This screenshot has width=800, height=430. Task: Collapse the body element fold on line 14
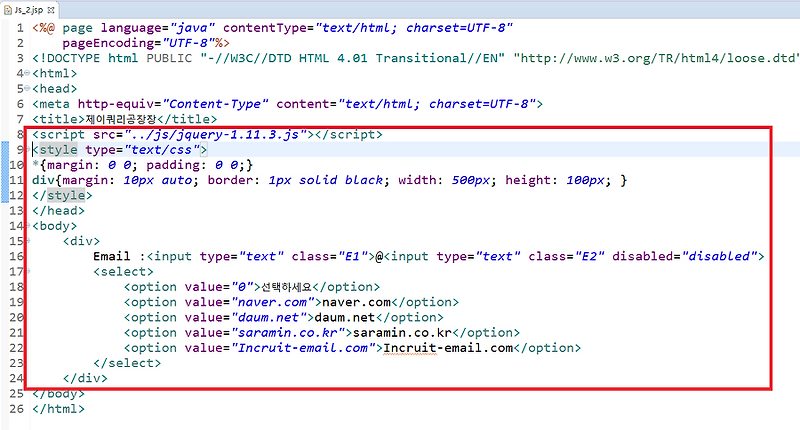[27, 225]
